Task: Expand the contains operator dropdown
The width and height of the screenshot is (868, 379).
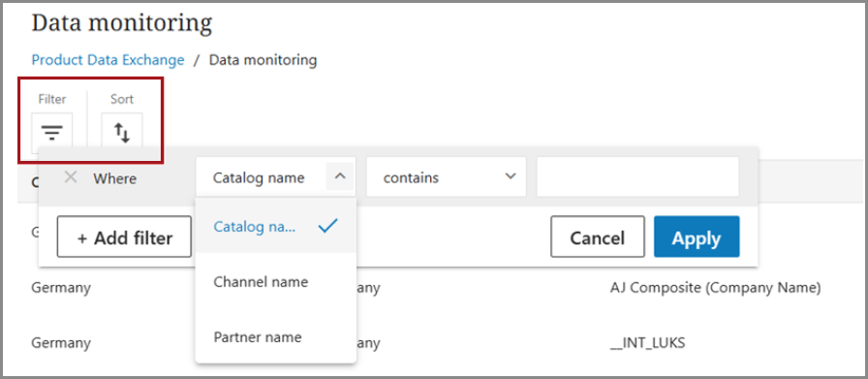Action: click(x=447, y=176)
